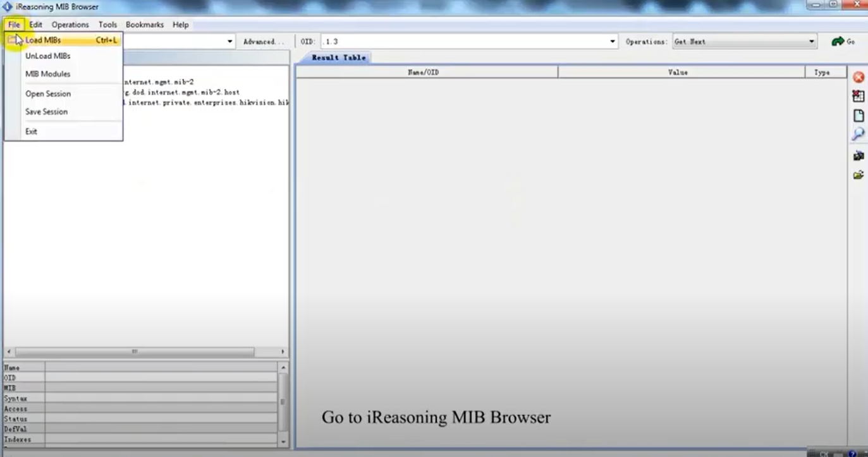
Task: Expand the OID combo box dropdown arrow
Action: (613, 42)
